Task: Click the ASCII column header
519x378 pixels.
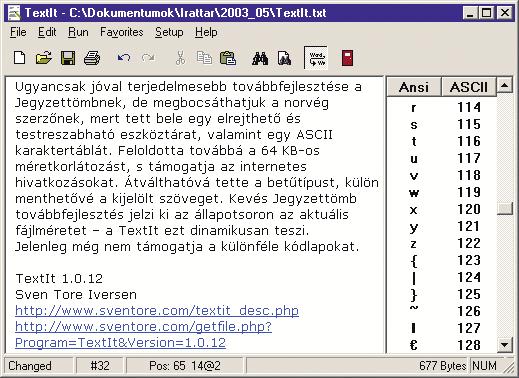Action: tap(468, 87)
